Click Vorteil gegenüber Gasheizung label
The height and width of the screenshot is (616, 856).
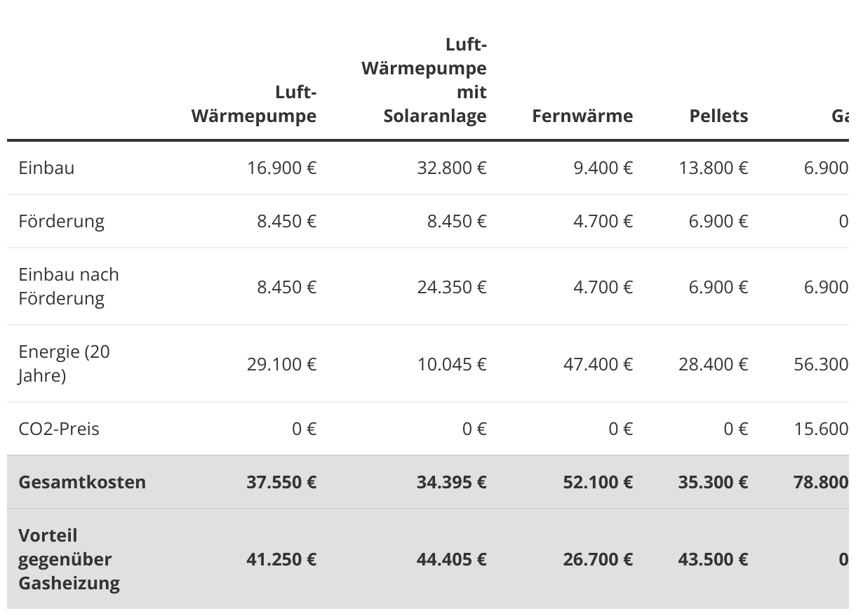click(x=69, y=559)
